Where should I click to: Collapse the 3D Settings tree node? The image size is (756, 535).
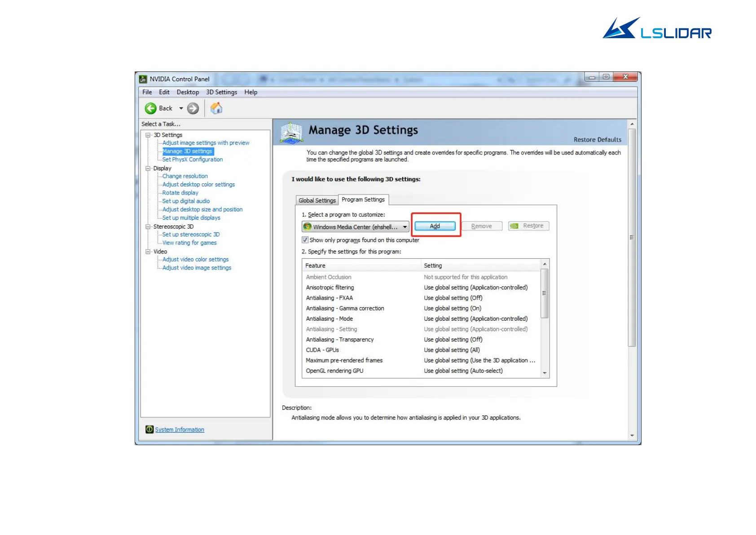pos(148,135)
